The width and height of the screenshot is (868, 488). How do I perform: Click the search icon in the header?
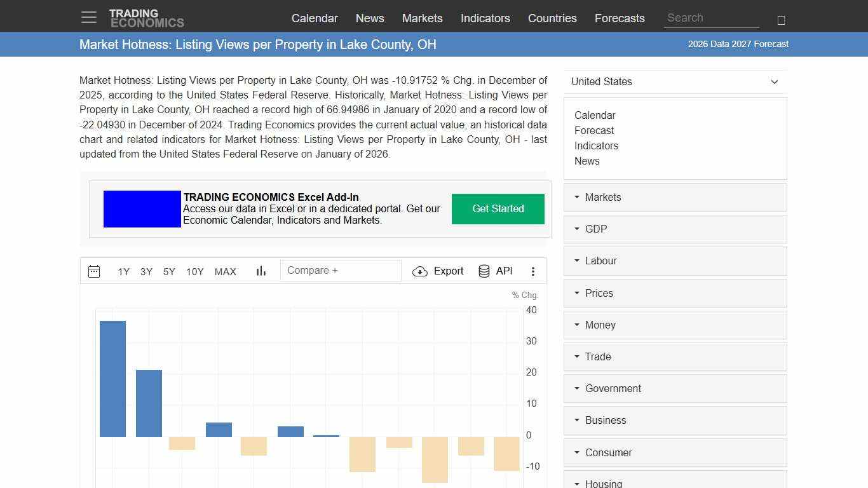pos(780,20)
